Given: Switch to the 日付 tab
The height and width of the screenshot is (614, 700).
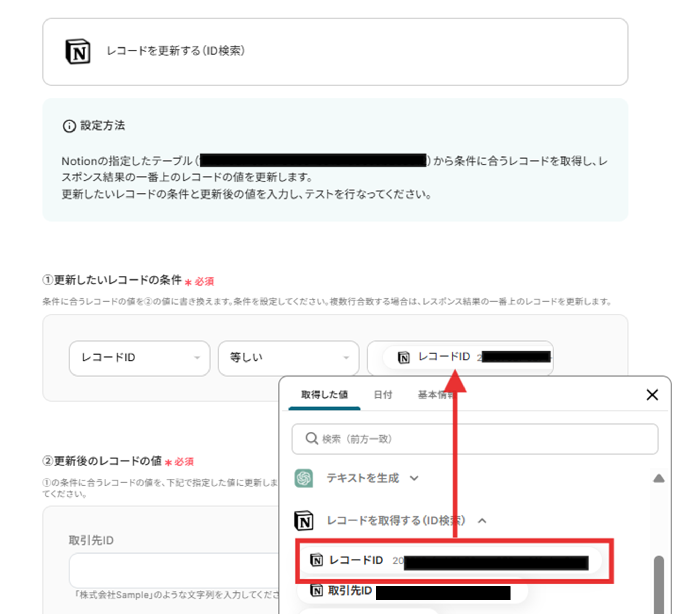Looking at the screenshot, I should (x=382, y=395).
